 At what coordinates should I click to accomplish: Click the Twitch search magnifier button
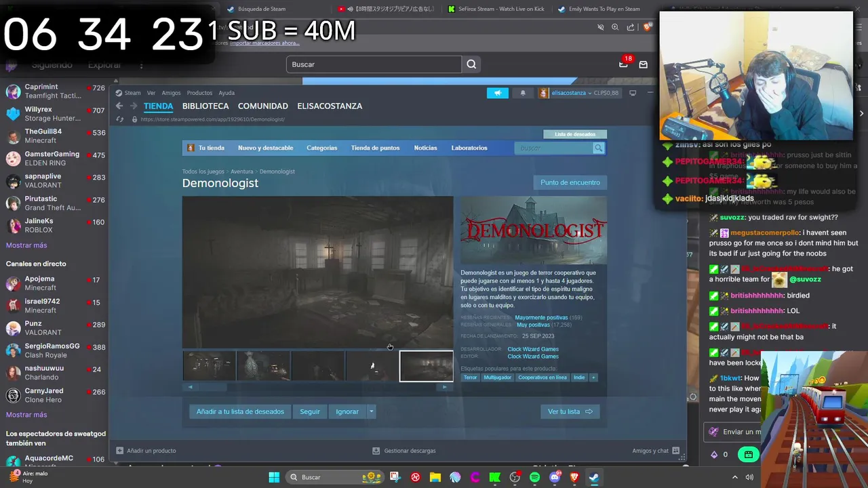(471, 64)
